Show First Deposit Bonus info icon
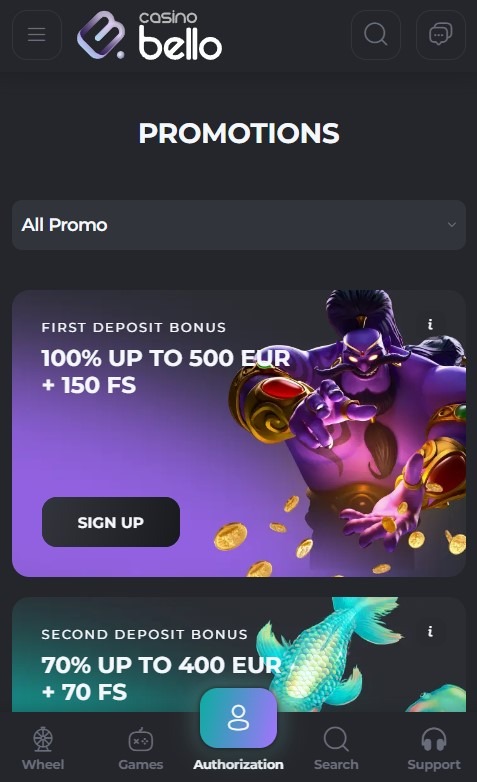This screenshot has width=477, height=782. coord(430,324)
